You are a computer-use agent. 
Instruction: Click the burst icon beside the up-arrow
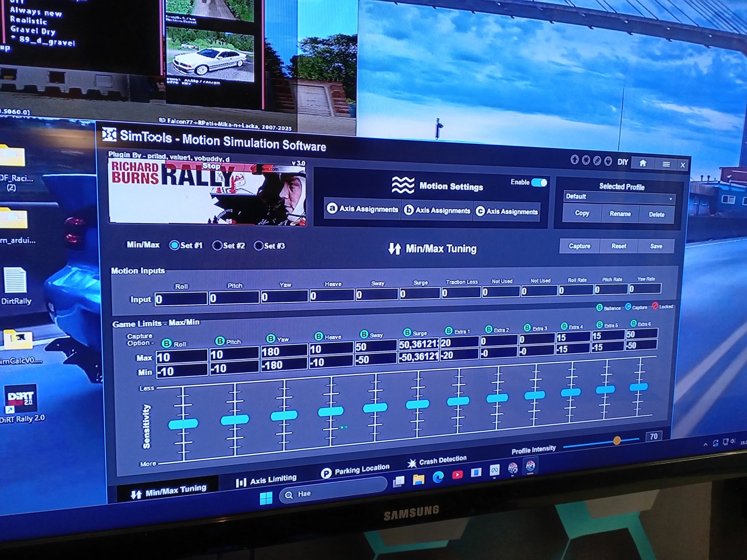(x=586, y=160)
